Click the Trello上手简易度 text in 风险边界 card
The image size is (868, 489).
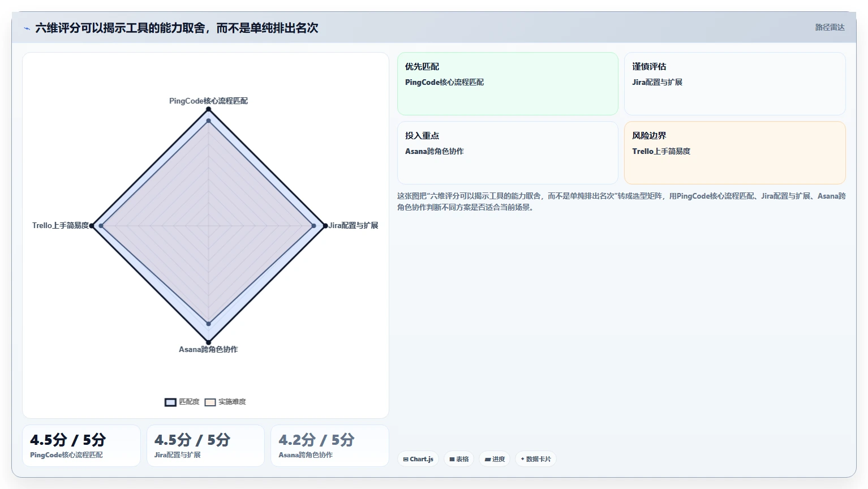[661, 151]
